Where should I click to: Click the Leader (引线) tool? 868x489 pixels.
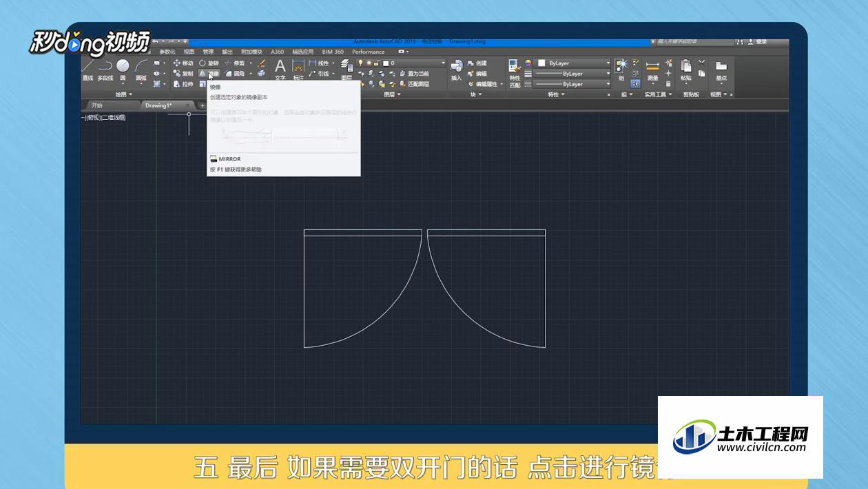pos(319,74)
